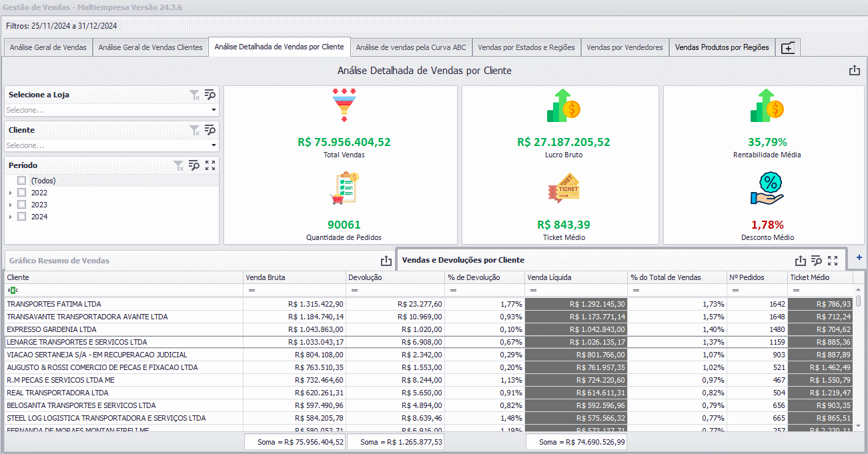This screenshot has height=454, width=868.
Task: Click the equals filter operator under Devolução
Action: coord(354,291)
